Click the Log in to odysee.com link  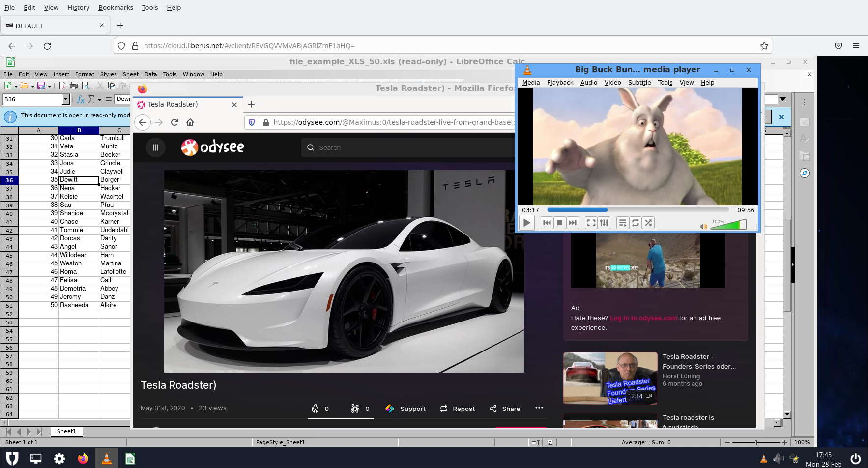click(x=643, y=318)
